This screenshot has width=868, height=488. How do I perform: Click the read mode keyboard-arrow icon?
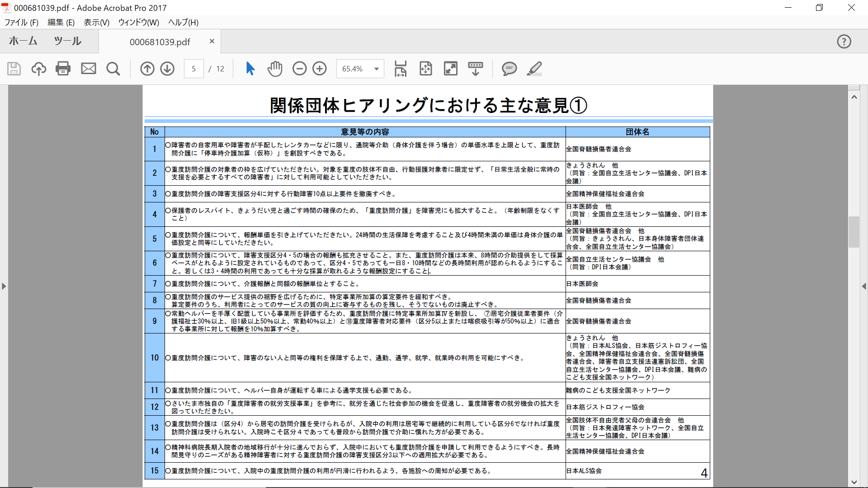click(x=476, y=69)
